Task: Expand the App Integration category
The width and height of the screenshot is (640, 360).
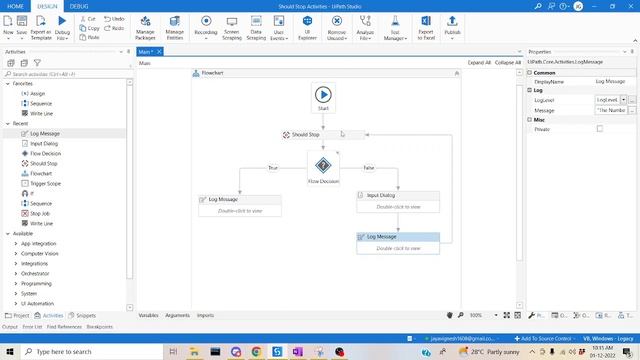Action: tap(16, 244)
